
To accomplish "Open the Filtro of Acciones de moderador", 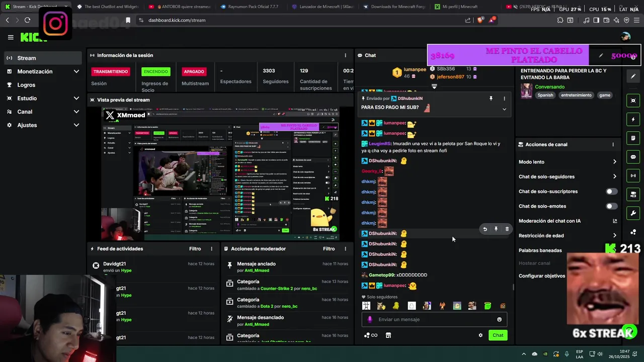I will pos(329,249).
